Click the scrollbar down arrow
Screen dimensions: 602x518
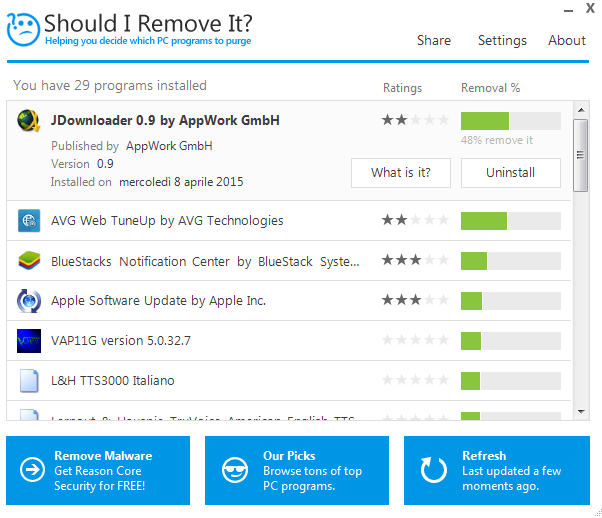(581, 412)
